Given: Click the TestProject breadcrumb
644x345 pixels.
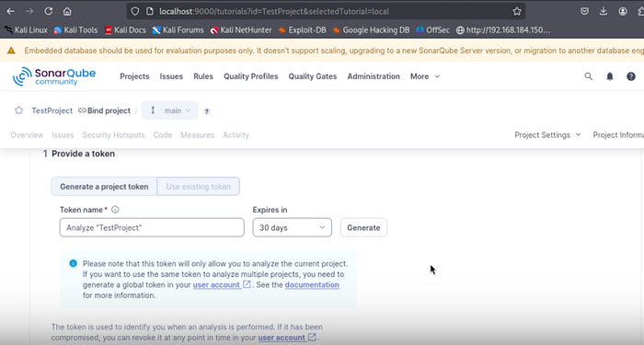Looking at the screenshot, I should (x=52, y=111).
